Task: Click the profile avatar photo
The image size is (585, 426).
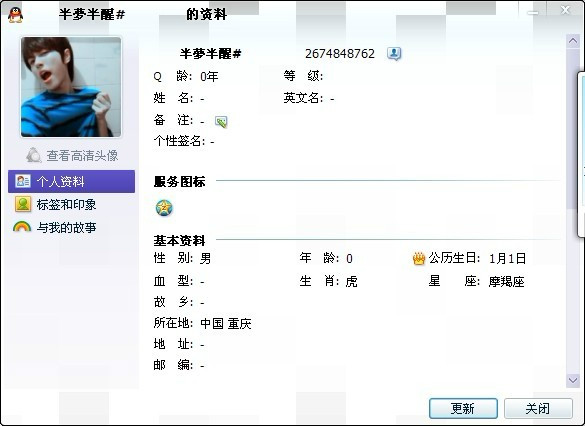Action: coord(71,87)
